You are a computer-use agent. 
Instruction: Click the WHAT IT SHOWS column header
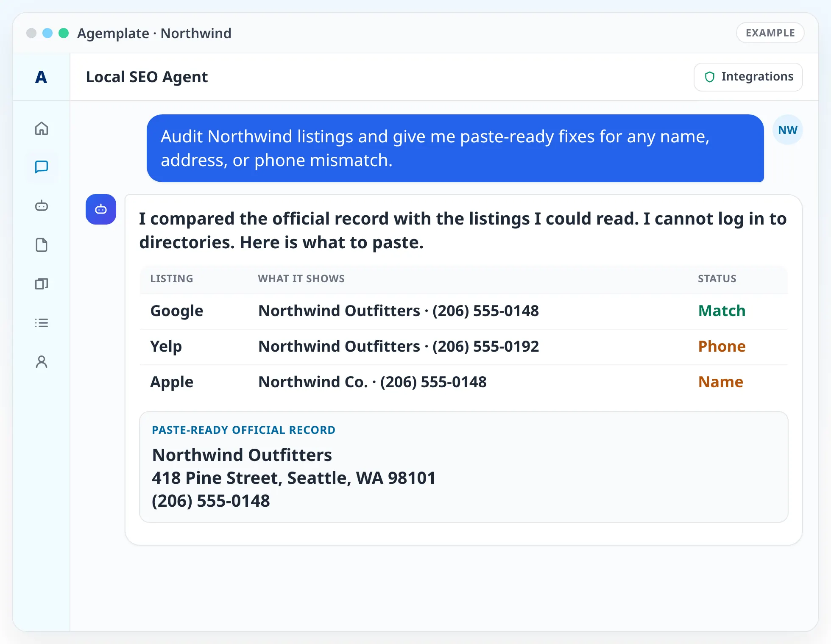[x=301, y=278]
